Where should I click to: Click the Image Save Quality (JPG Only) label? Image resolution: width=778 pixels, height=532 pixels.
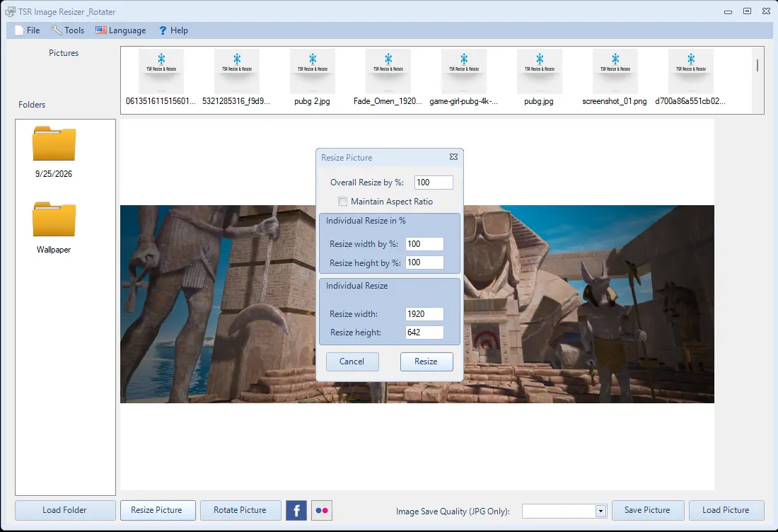click(x=453, y=511)
